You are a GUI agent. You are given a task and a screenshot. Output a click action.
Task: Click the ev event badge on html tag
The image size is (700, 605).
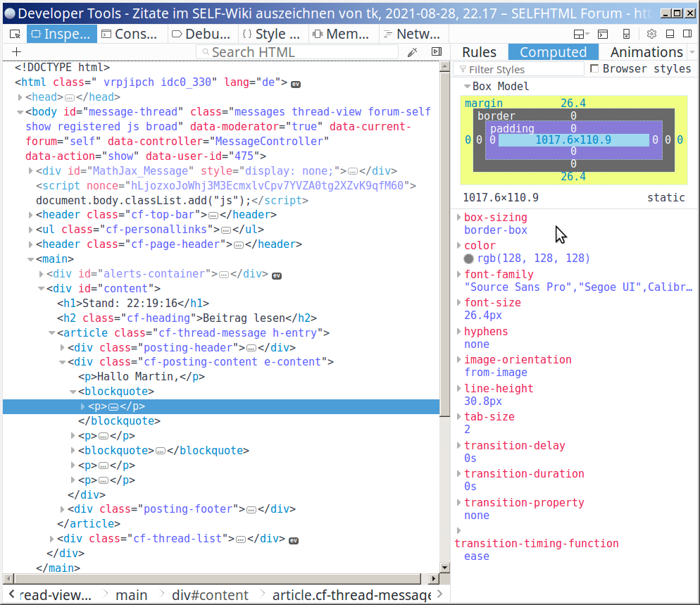click(x=296, y=83)
